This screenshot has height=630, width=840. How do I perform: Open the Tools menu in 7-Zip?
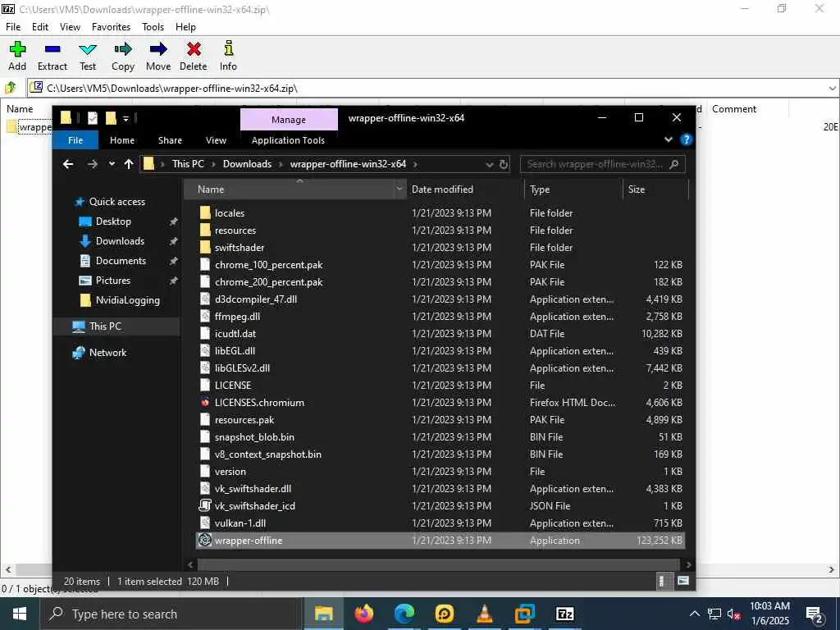153,27
